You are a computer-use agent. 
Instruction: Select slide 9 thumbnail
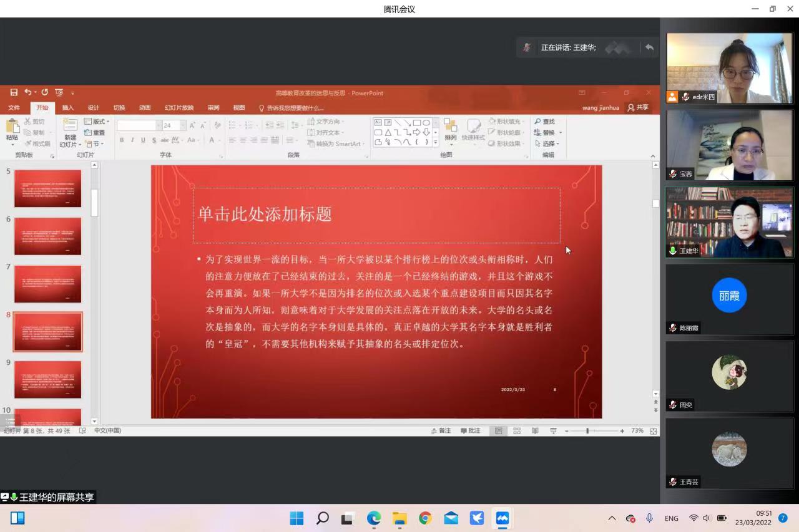tap(48, 379)
